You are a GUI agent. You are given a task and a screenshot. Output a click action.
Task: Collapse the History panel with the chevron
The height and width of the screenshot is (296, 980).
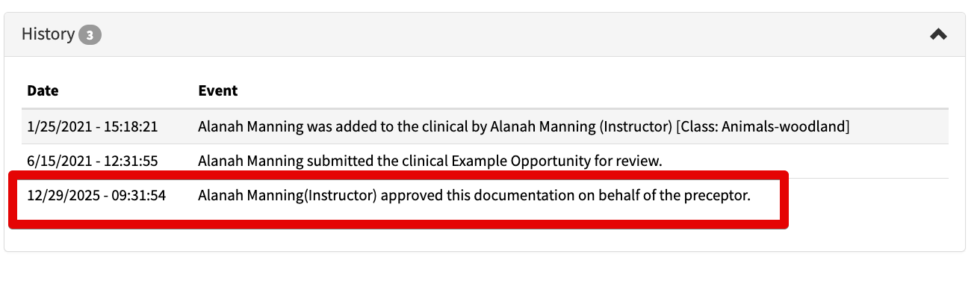click(938, 34)
